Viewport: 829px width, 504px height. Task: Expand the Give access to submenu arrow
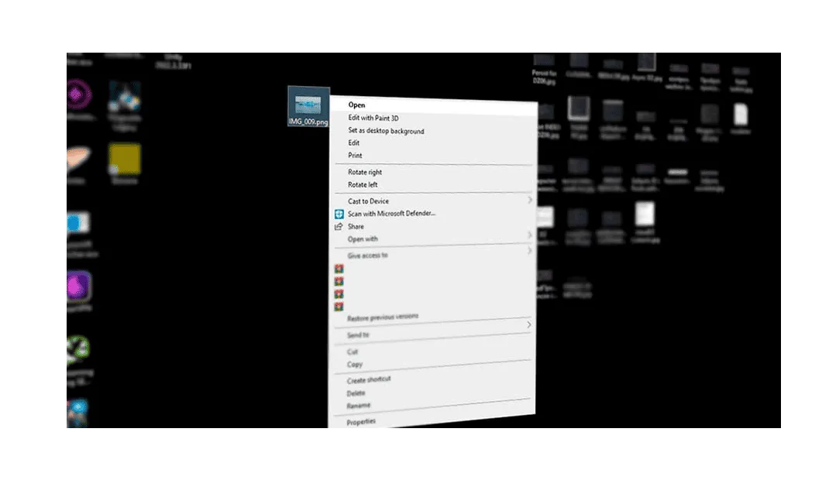(530, 251)
